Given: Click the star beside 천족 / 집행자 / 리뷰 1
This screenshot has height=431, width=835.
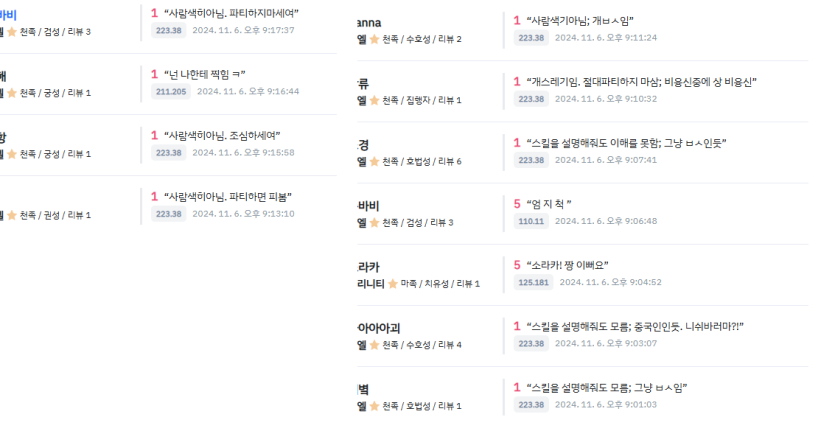Looking at the screenshot, I should (374, 100).
